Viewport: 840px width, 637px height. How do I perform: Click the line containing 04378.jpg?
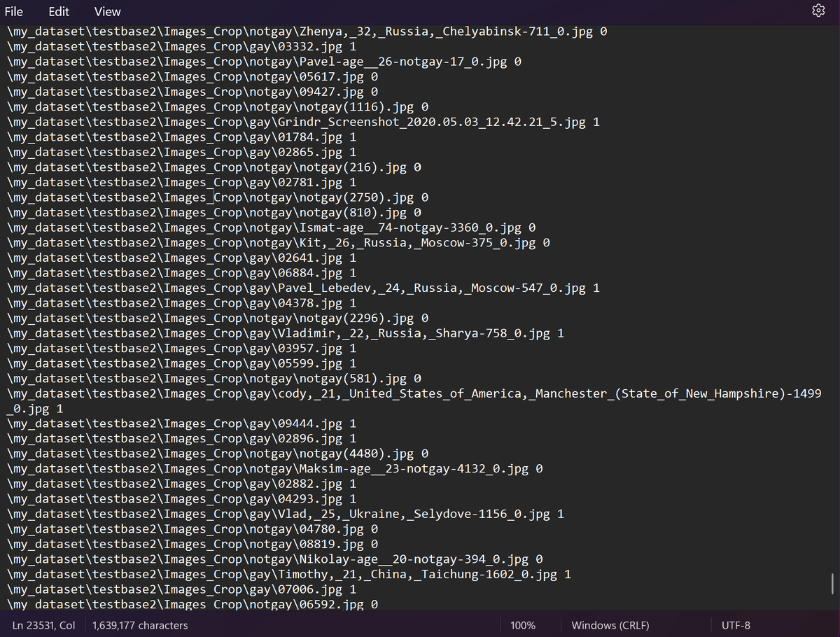click(x=181, y=303)
